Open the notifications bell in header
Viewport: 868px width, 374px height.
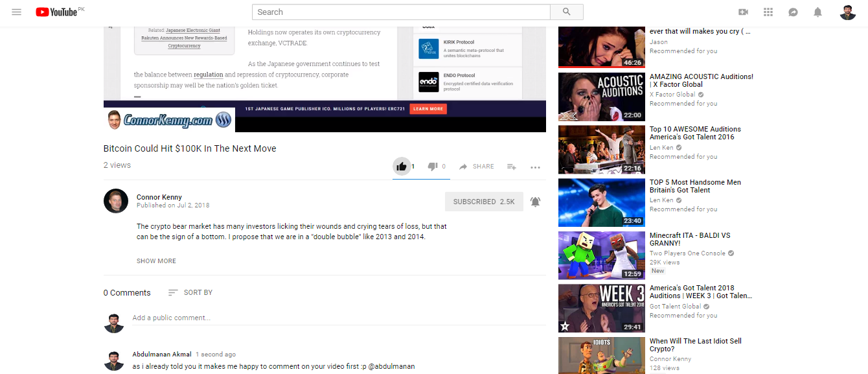(817, 12)
